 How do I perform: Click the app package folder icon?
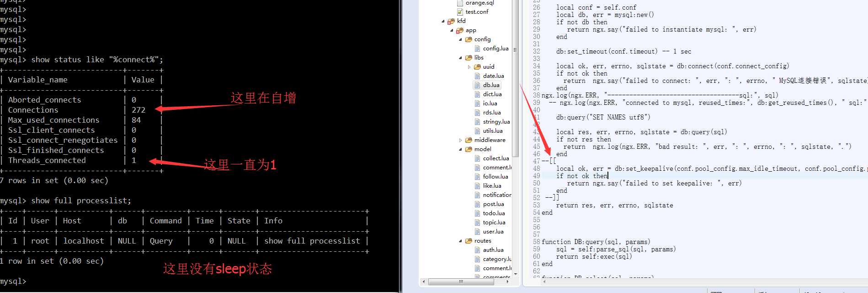tap(460, 30)
